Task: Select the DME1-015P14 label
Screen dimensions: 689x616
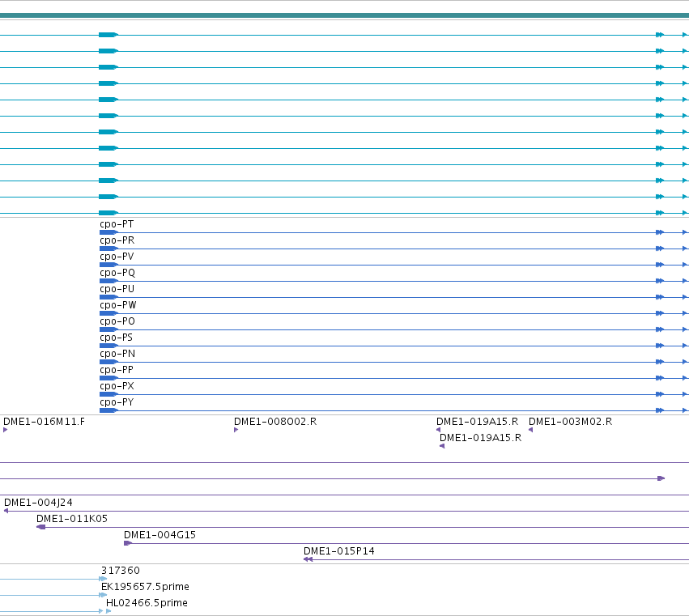Action: click(338, 551)
